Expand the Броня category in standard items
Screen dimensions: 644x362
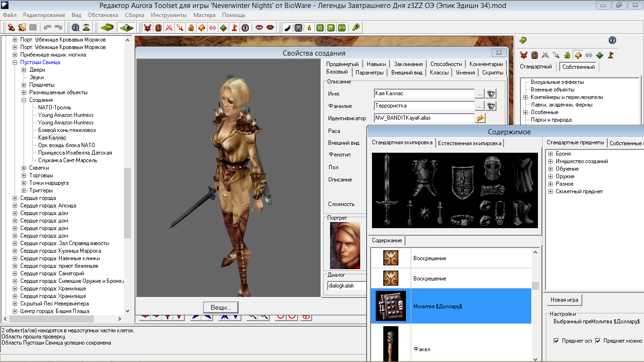[551, 154]
